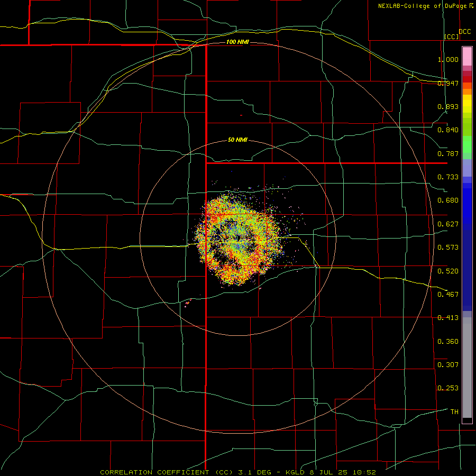The image size is (476, 476).
Task: Click the 0.893 scale value
Action: point(448,106)
